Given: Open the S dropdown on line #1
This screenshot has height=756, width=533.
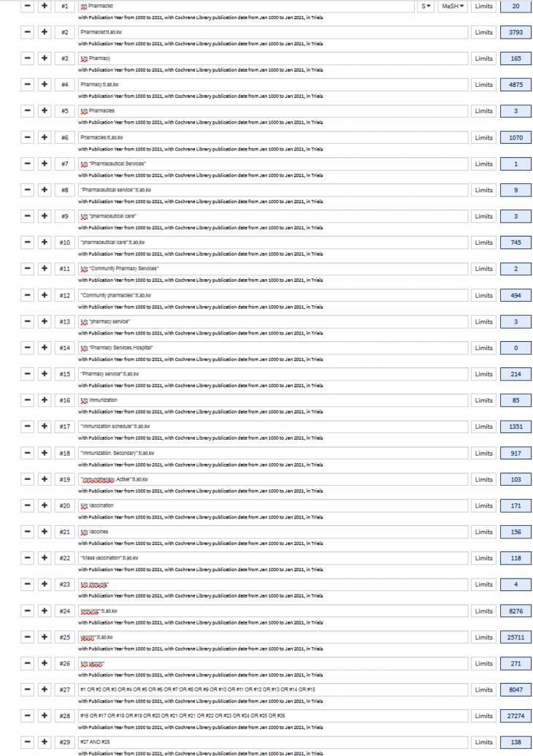Looking at the screenshot, I should point(424,7).
